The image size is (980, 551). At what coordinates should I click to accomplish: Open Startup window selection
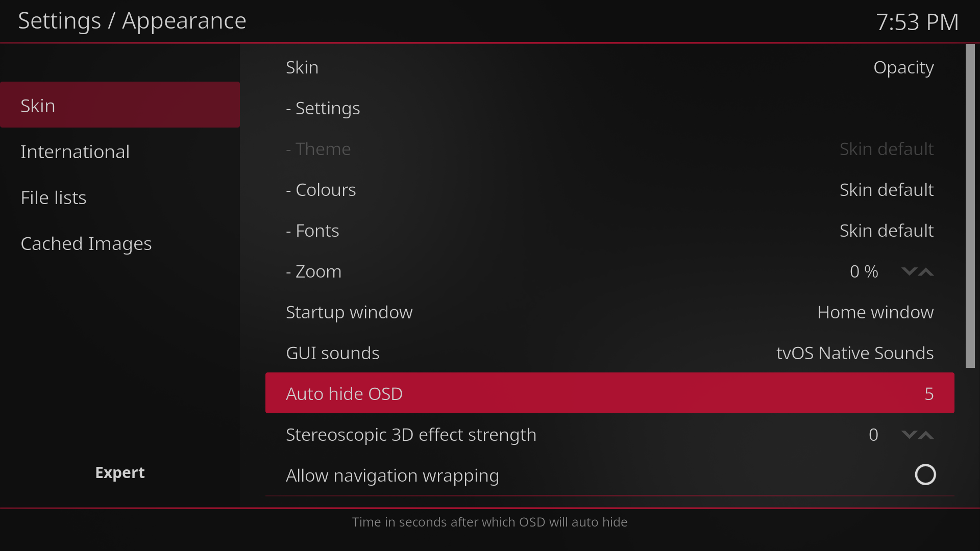pos(609,312)
